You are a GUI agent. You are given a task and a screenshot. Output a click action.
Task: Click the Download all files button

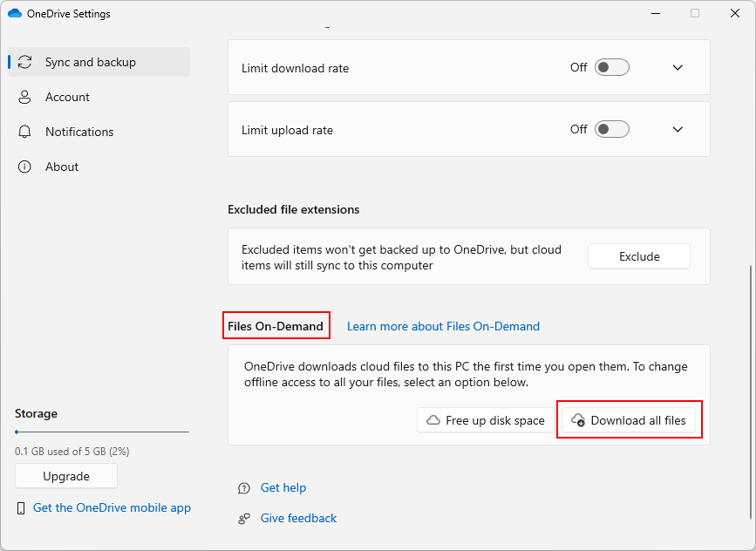(x=629, y=420)
